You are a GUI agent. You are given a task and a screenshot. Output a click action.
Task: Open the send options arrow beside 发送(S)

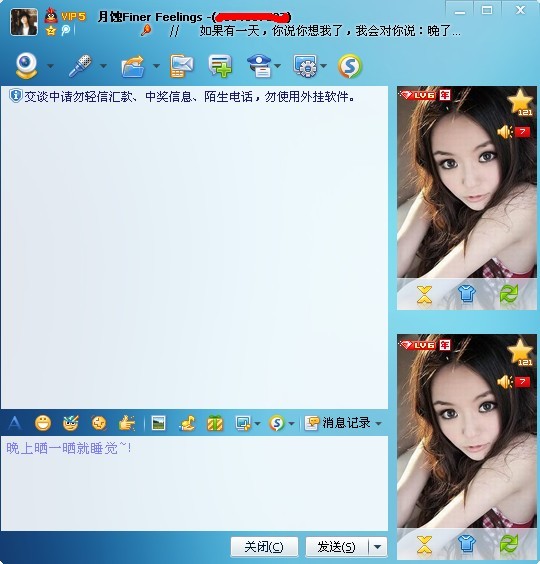tap(378, 547)
